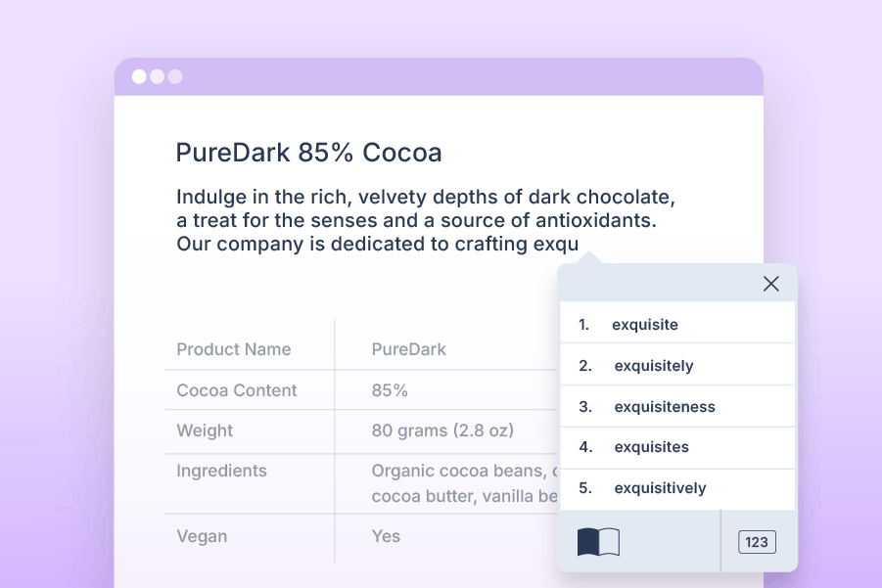Click the PureDark 85% Cocoa heading
Image resolution: width=882 pixels, height=588 pixels.
pyautogui.click(x=308, y=153)
